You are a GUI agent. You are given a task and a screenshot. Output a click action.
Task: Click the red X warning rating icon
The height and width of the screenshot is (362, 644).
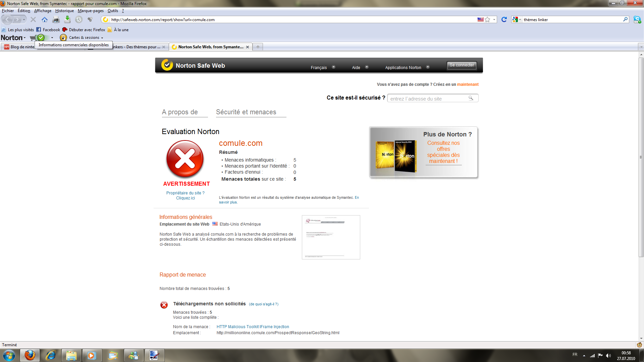pyautogui.click(x=185, y=159)
